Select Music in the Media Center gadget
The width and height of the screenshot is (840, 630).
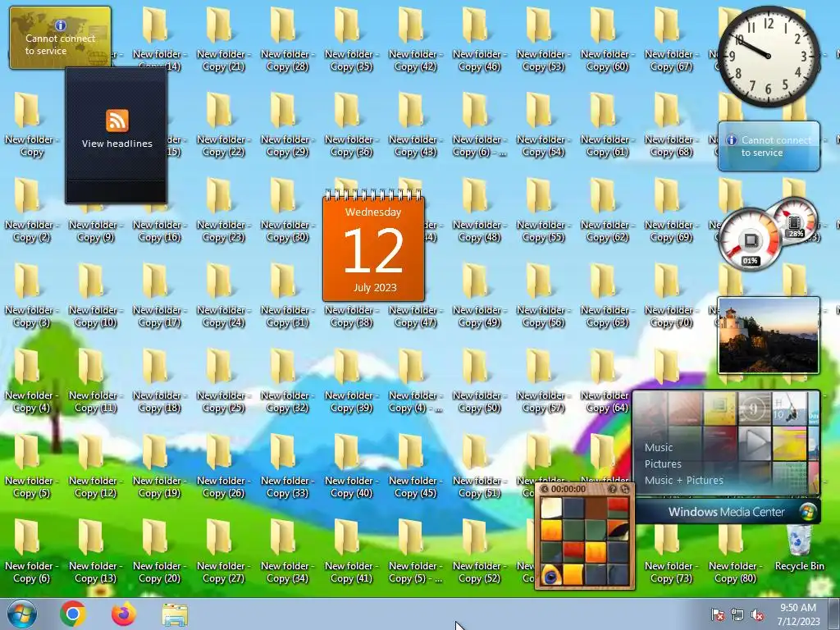tap(659, 447)
